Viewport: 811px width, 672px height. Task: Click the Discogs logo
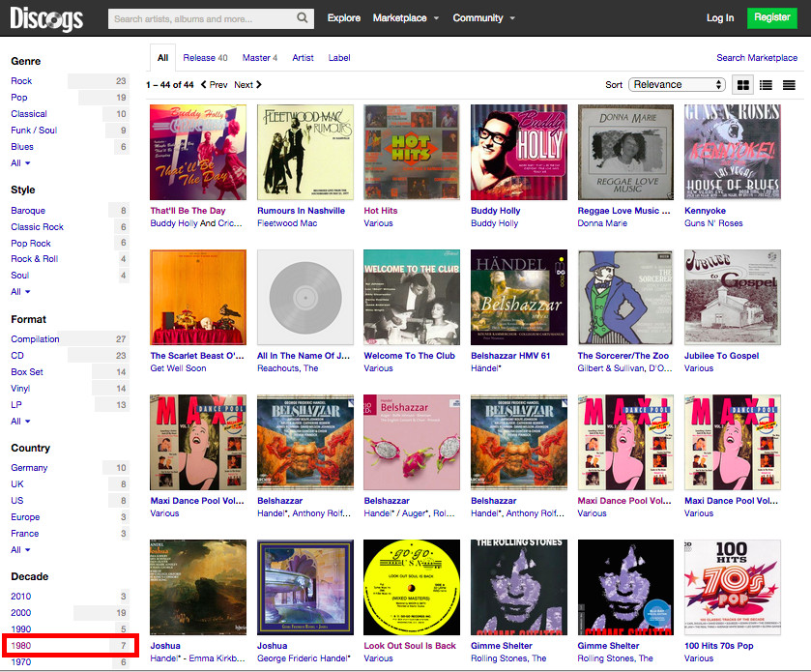click(x=46, y=18)
